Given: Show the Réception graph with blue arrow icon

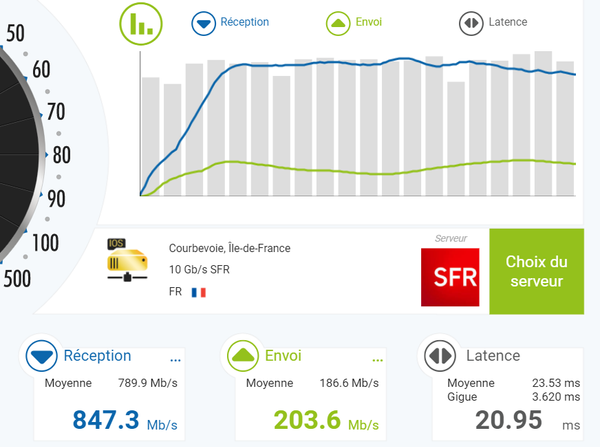Looking at the screenshot, I should (x=204, y=23).
